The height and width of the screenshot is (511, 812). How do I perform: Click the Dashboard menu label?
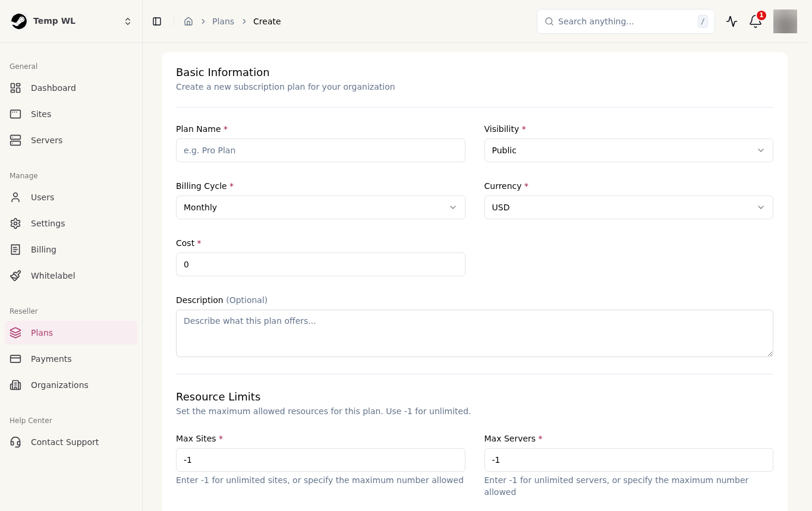point(53,88)
